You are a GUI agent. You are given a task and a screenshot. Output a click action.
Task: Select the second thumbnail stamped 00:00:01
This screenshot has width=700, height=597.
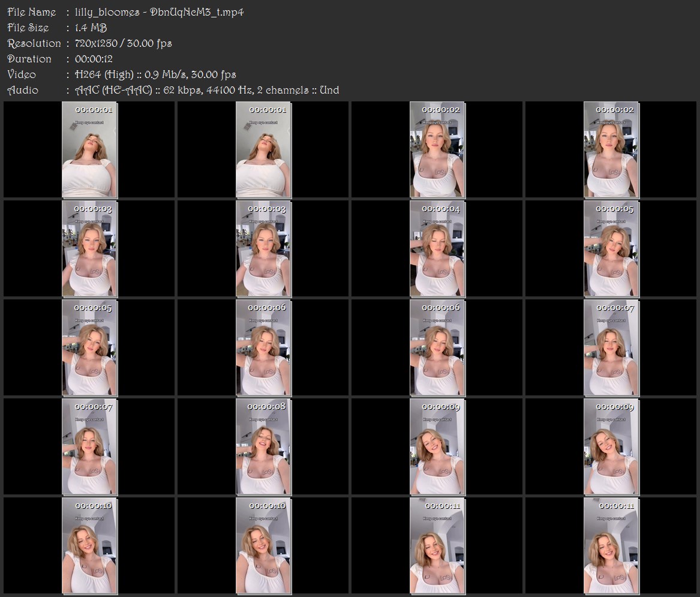point(263,149)
